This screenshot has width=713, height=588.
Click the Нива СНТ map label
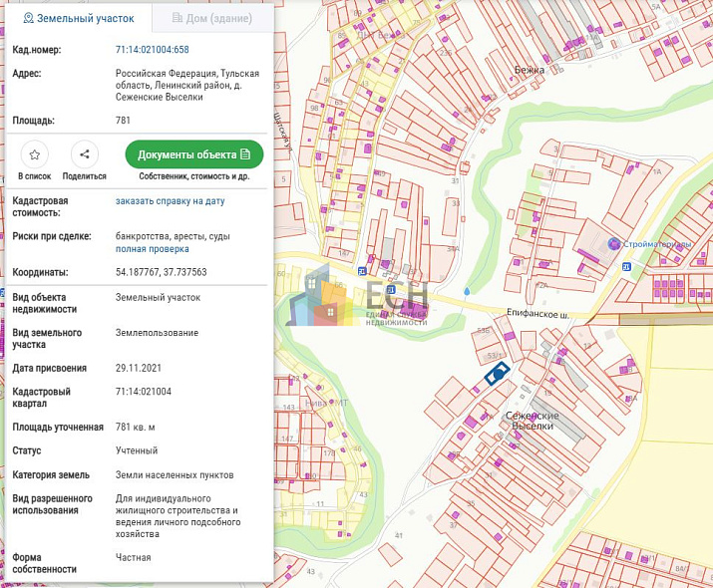tap(326, 403)
